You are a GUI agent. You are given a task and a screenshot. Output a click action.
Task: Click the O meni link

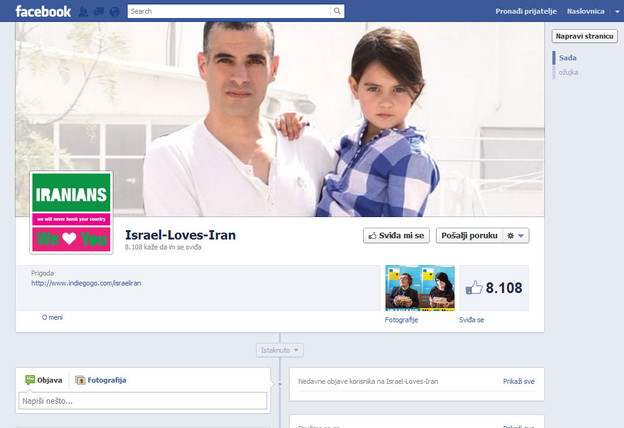click(52, 317)
